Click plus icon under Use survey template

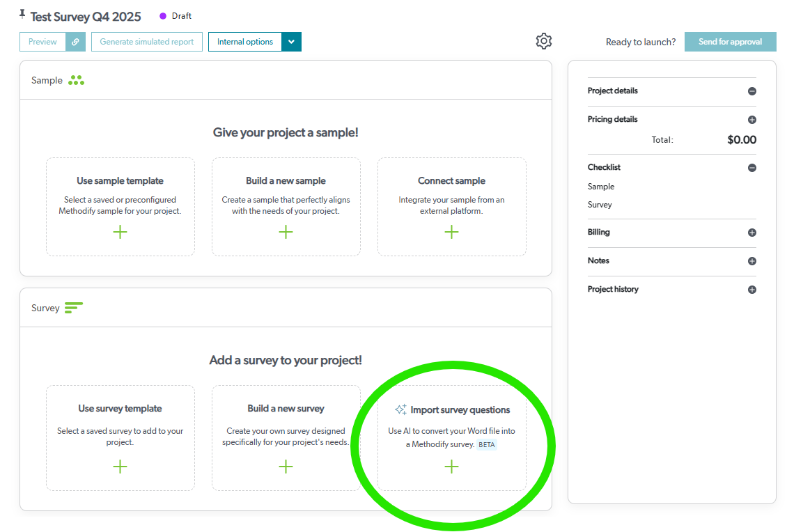tap(120, 467)
